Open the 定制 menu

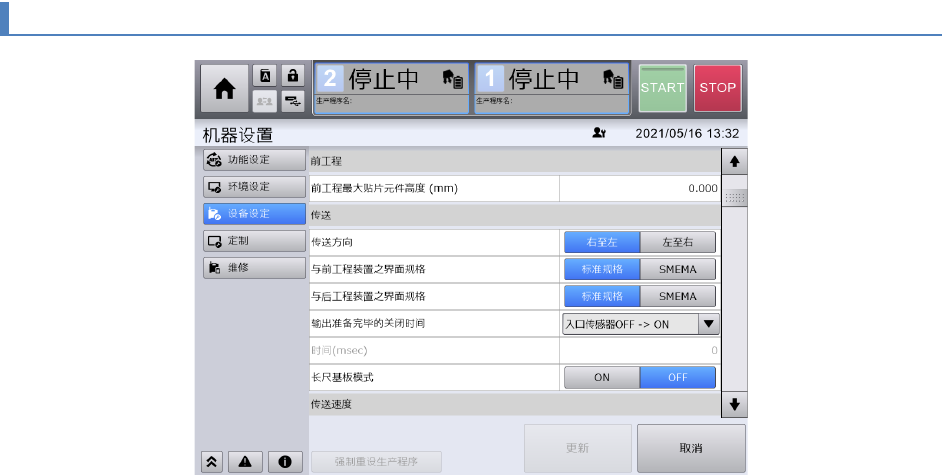click(254, 241)
